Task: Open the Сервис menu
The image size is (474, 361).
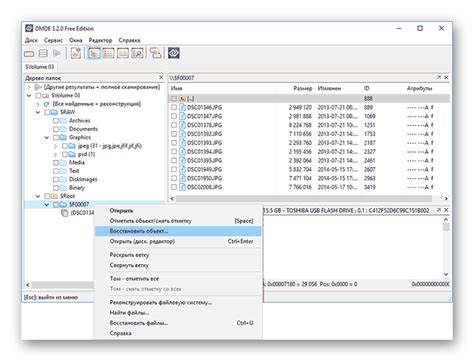Action: pos(53,40)
